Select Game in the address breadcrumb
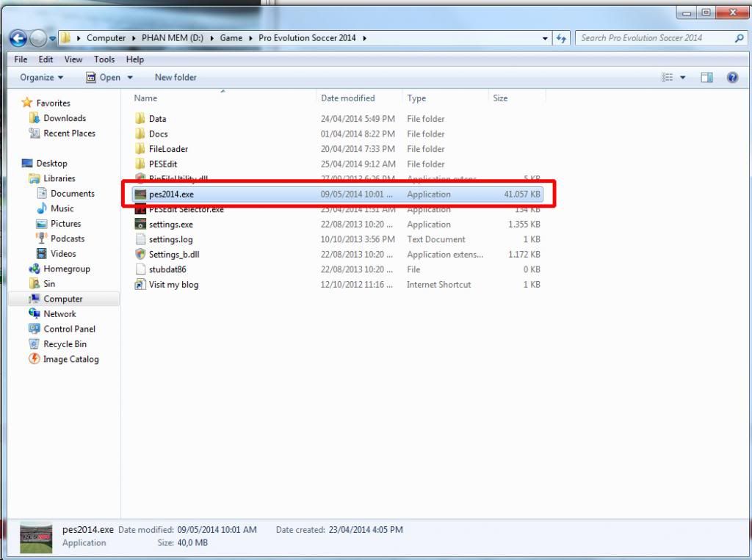Viewport: 752px width, 560px height. click(231, 38)
